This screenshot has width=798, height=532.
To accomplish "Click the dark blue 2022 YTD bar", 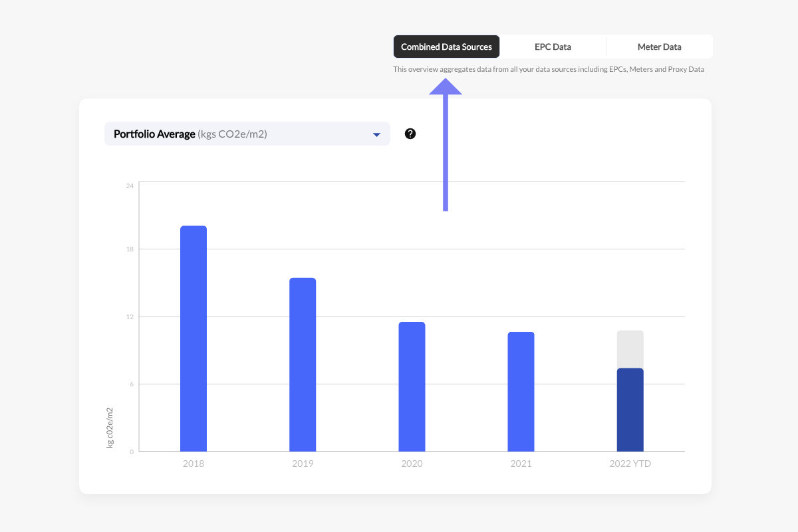I will click(630, 410).
